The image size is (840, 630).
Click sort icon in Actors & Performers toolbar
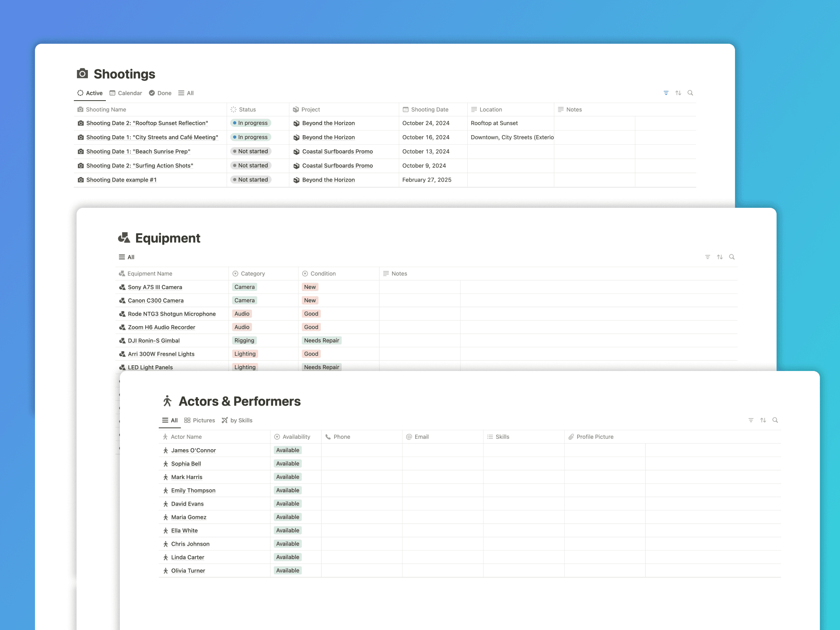coord(763,420)
